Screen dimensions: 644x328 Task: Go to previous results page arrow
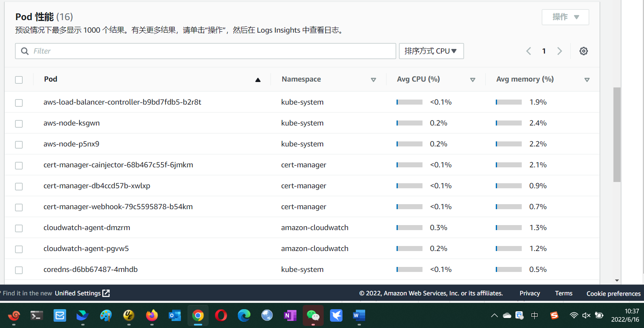528,51
